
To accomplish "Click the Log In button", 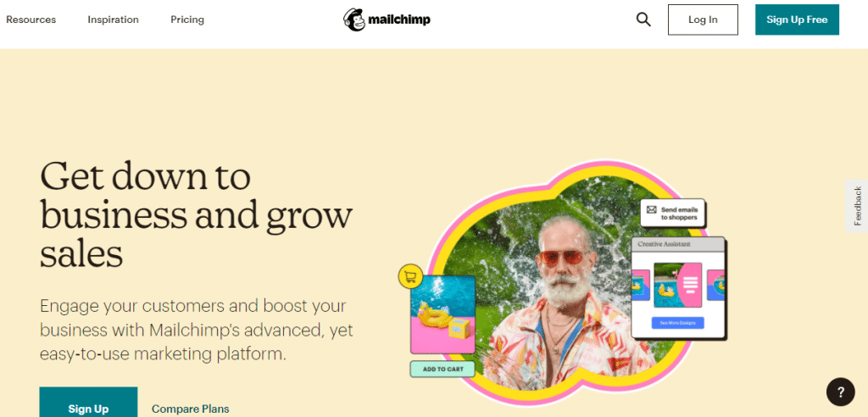I will (x=703, y=20).
